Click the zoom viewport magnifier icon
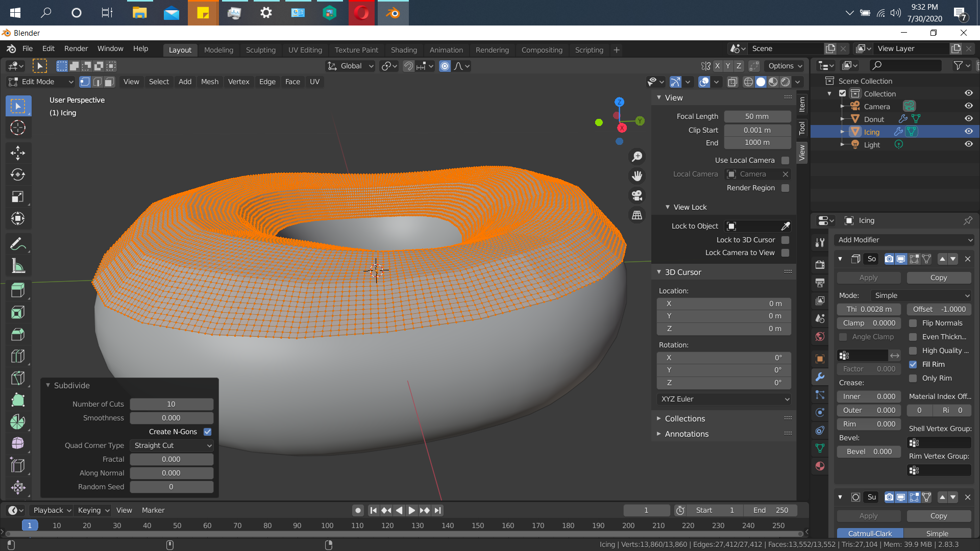 [x=637, y=157]
